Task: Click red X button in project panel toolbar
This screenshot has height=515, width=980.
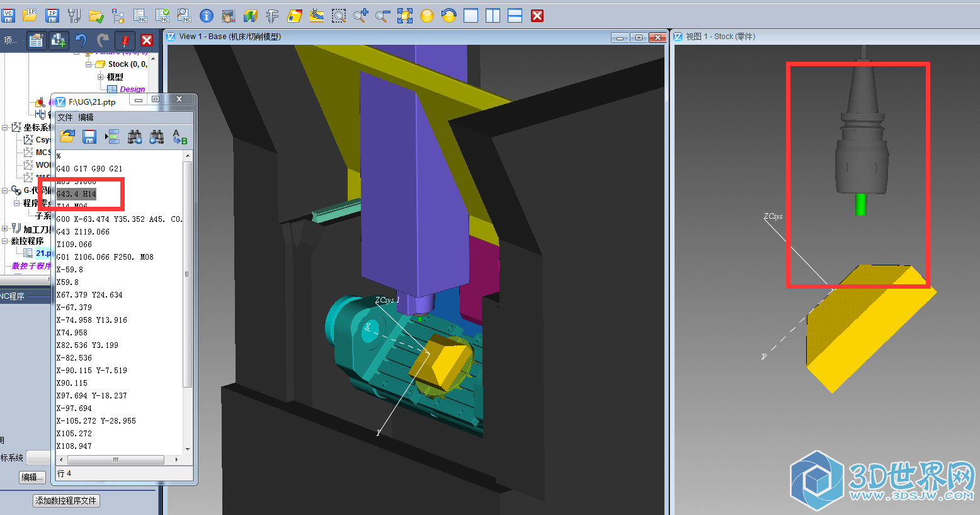Action: click(147, 40)
